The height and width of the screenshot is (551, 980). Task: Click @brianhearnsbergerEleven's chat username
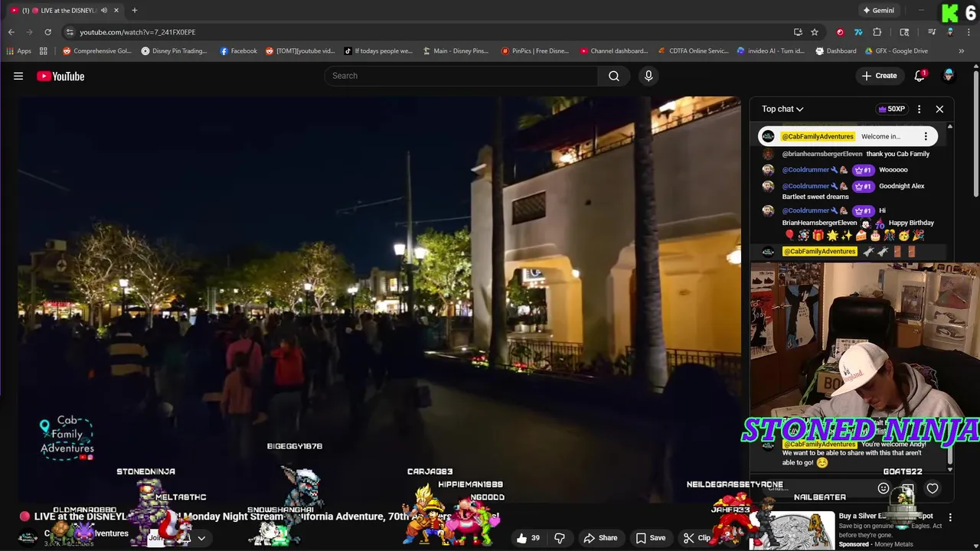coord(822,154)
